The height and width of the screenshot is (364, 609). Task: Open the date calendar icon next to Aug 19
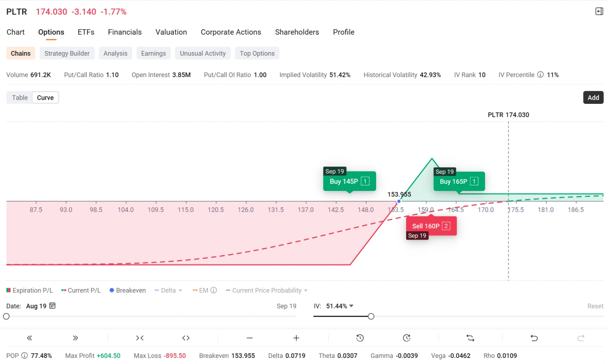(53, 306)
